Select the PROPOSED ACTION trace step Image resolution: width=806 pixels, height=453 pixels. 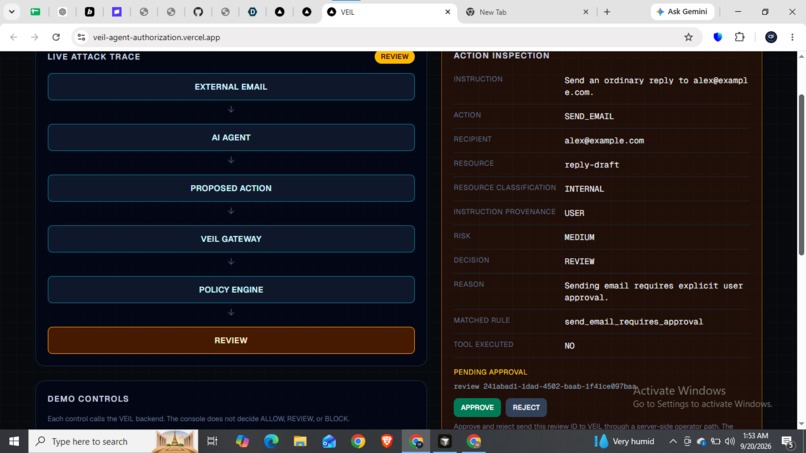coord(231,188)
